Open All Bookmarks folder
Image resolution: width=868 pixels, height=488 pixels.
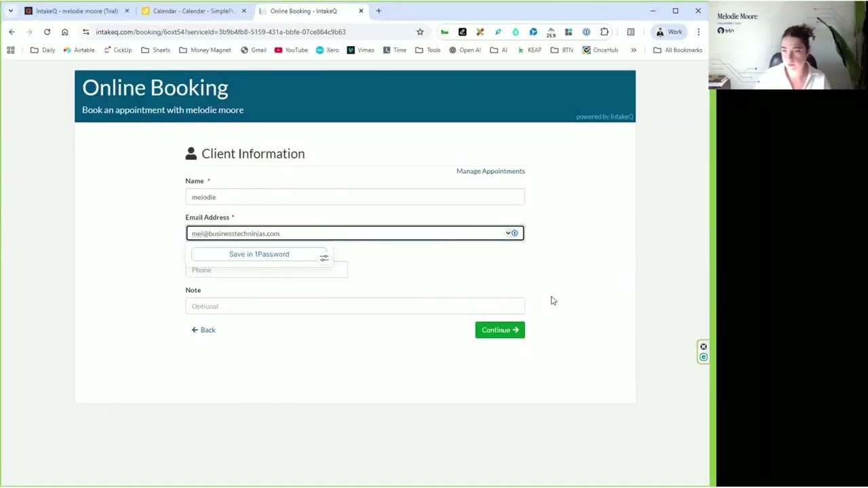tap(677, 50)
